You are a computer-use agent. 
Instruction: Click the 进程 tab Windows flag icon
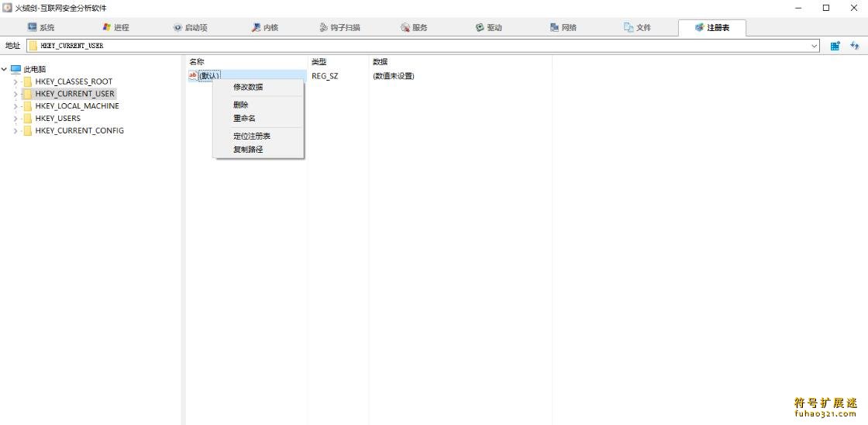point(107,27)
